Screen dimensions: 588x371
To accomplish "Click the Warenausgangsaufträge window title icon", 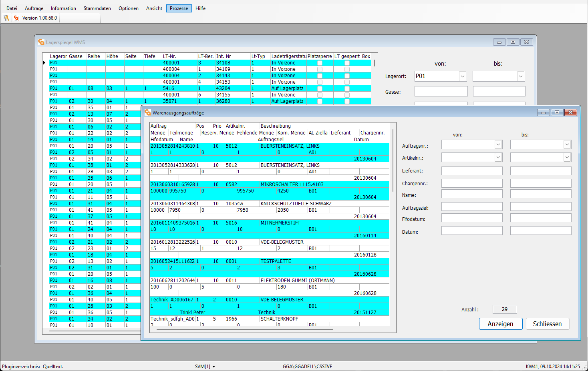I will point(148,112).
